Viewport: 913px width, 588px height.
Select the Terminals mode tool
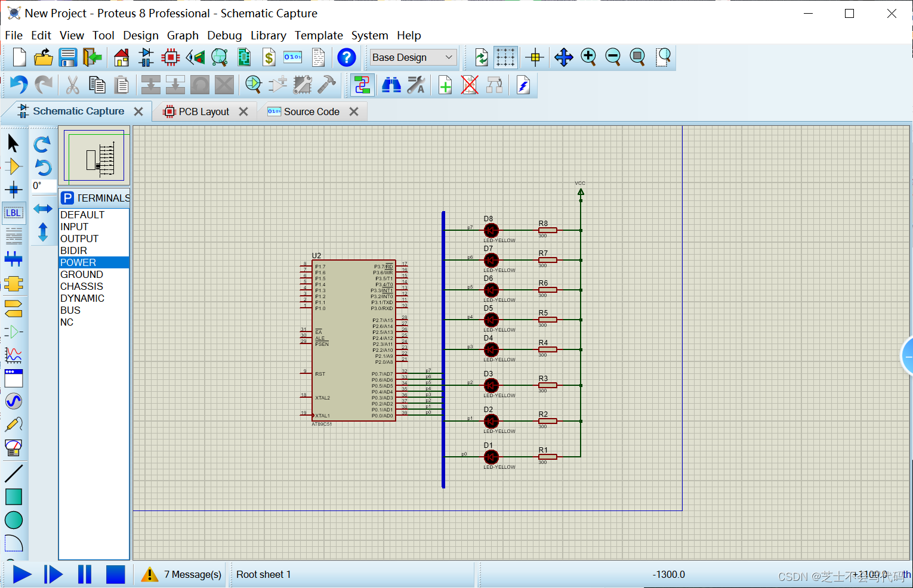coord(13,308)
